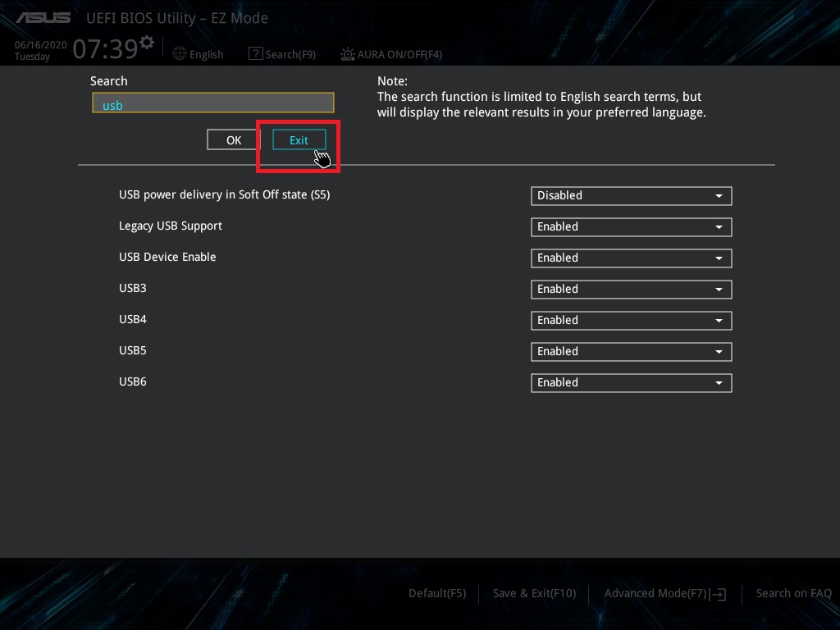Click the UEFI BIOS Utility – EZ Mode title
Viewport: 840px width, 630px height.
click(x=177, y=18)
